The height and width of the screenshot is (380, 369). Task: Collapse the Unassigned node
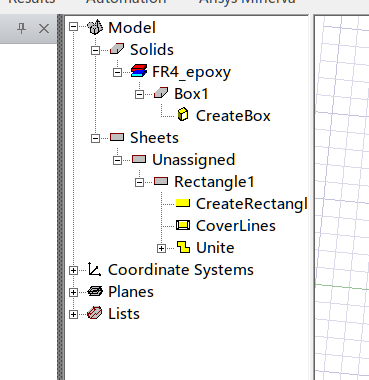point(117,160)
